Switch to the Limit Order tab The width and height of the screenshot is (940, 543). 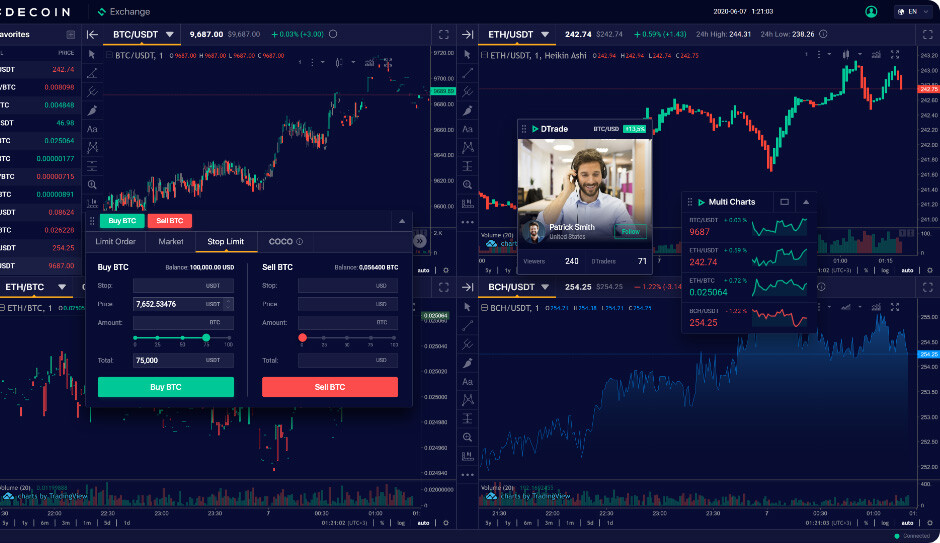click(x=116, y=242)
